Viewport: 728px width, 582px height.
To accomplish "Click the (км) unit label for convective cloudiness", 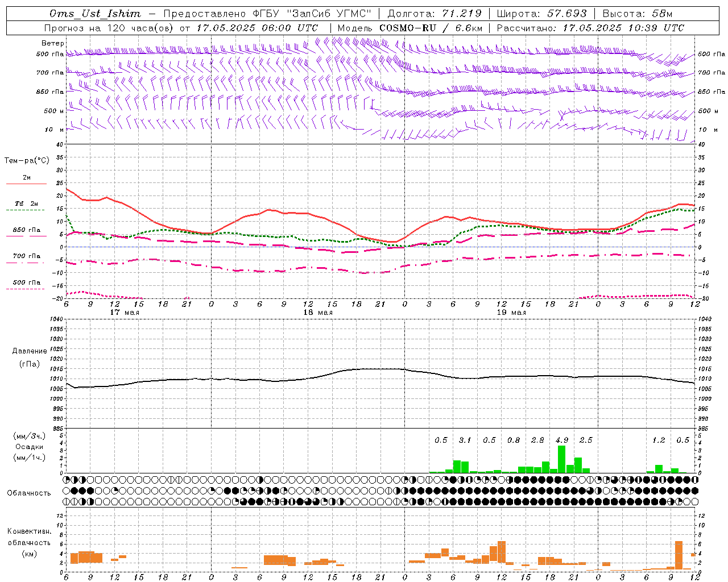I will coord(29,553).
